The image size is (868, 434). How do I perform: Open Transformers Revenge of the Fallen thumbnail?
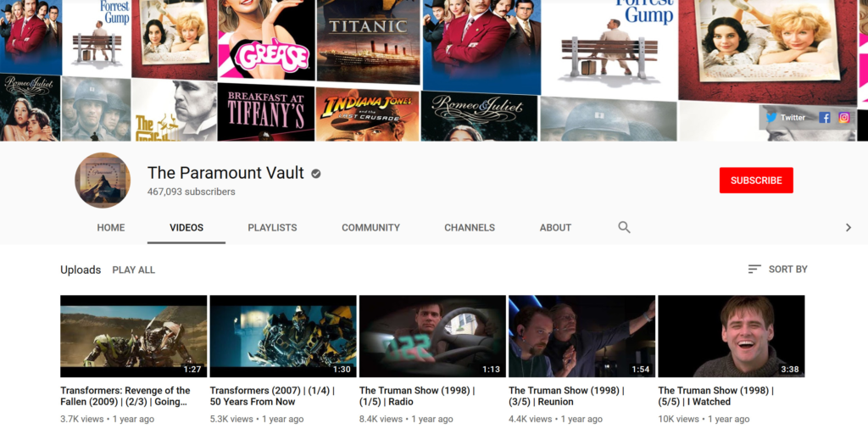[x=133, y=336]
